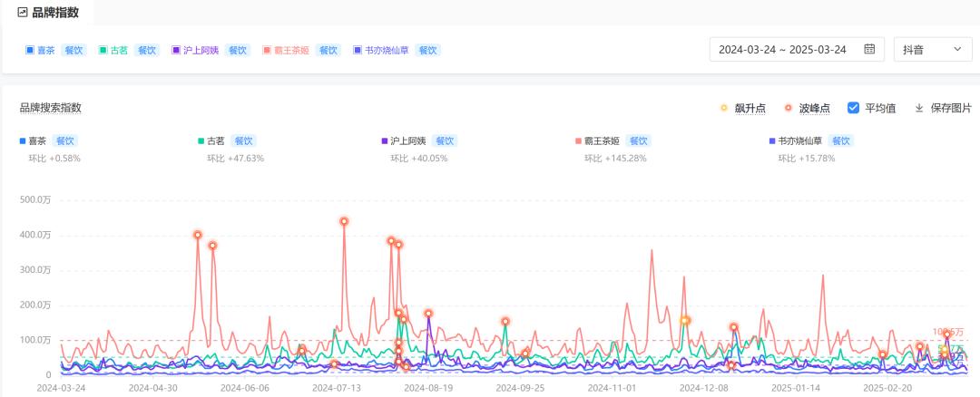Click the yellow surge marker before 2024-12-08

tap(685, 320)
